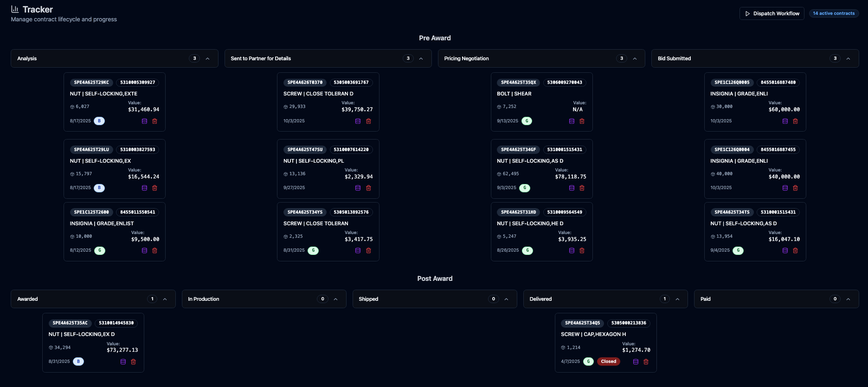
Task: Click database icon on card SPE4A626T0370
Action: [x=358, y=121]
